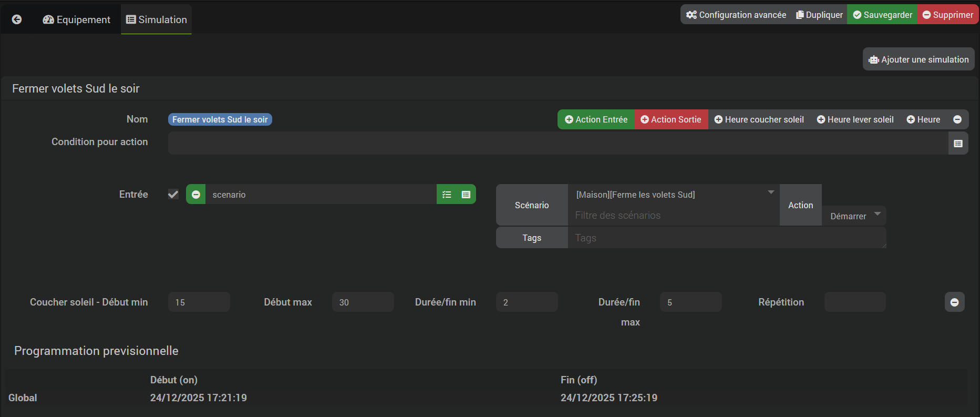Open the command selector icon
The height and width of the screenshot is (417, 980).
click(x=466, y=195)
